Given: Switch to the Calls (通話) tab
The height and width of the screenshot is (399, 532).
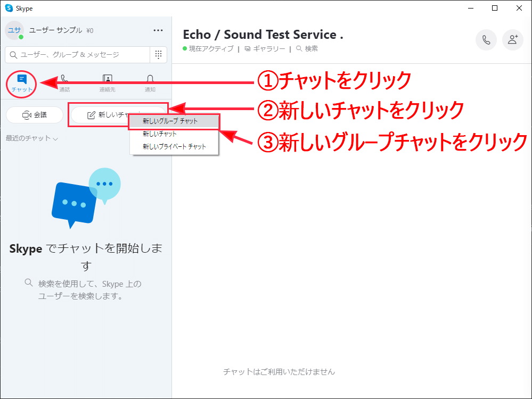Looking at the screenshot, I should tap(64, 83).
